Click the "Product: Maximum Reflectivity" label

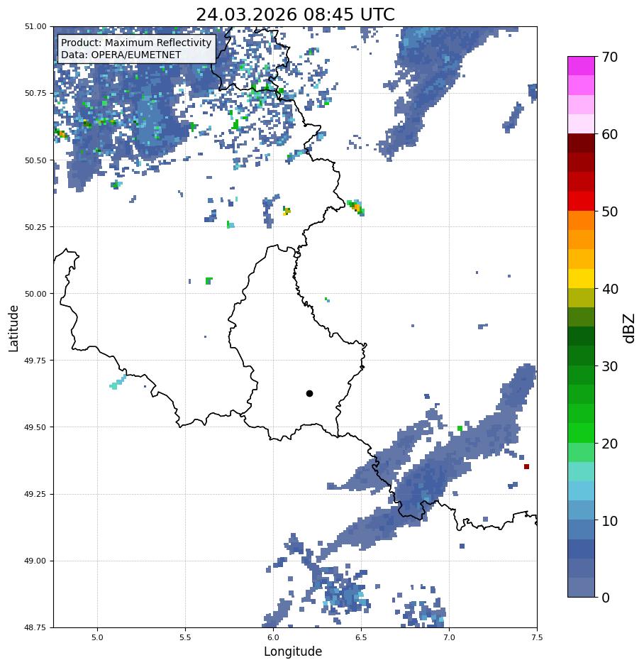point(136,43)
